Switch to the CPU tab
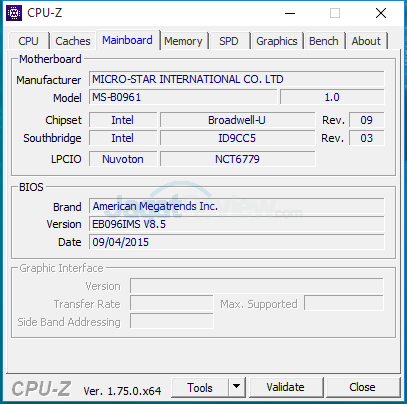This screenshot has width=407, height=404. (x=29, y=41)
